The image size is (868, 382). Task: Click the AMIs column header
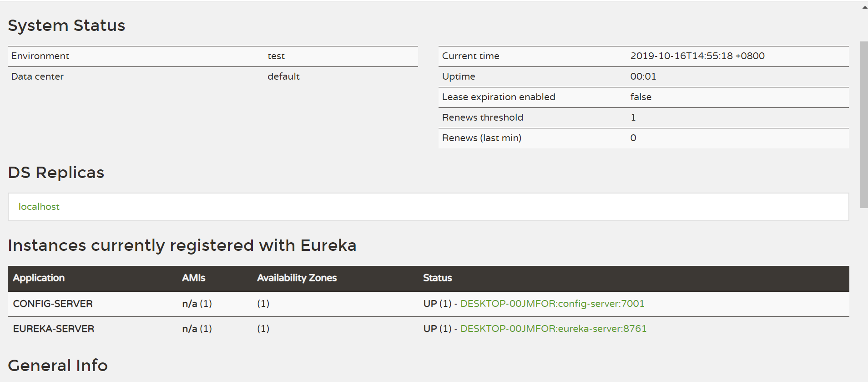click(x=194, y=278)
